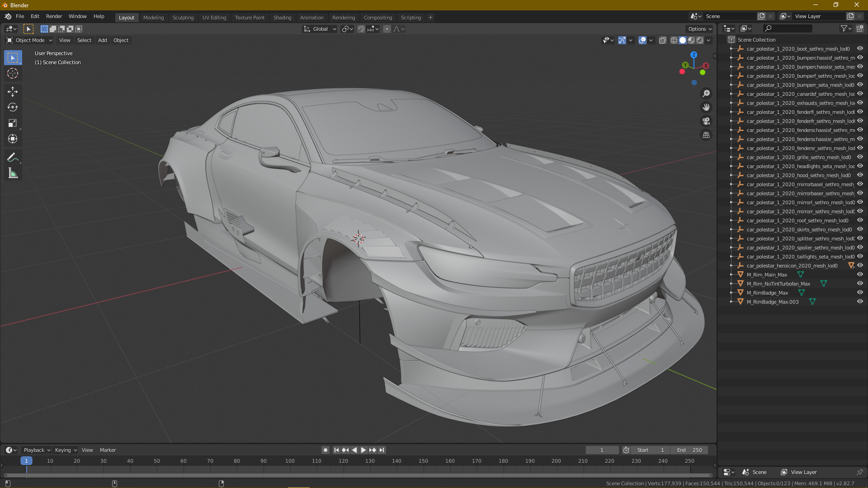Open the Animation workspace tab
Screen dimensions: 868x488
pyautogui.click(x=311, y=17)
